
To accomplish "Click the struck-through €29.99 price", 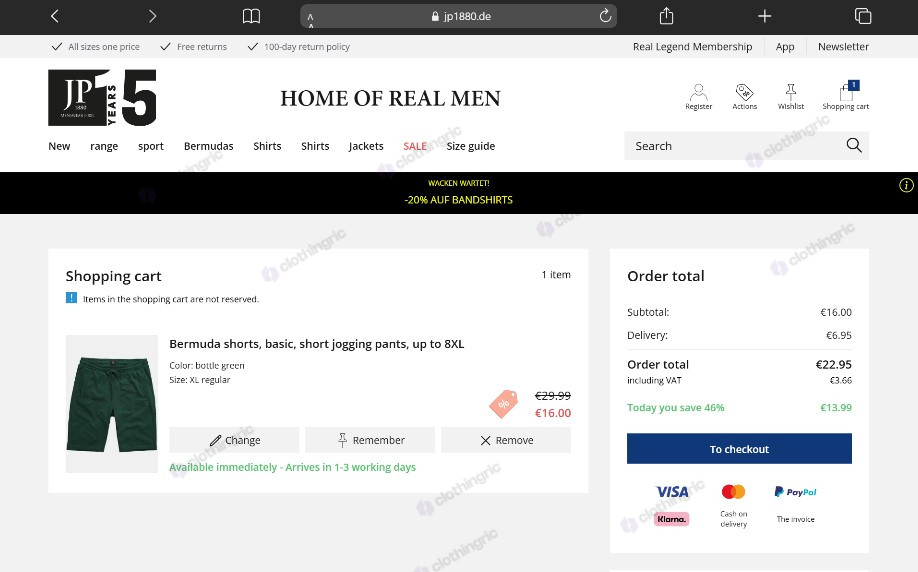I will 553,396.
